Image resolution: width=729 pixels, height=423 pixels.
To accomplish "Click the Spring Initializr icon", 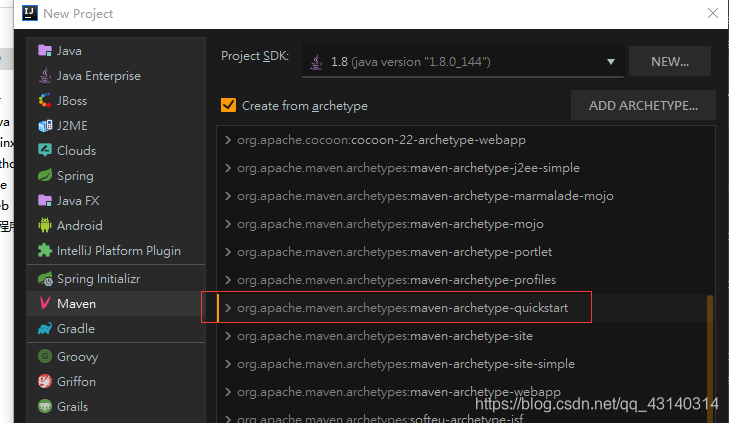I will point(45,278).
